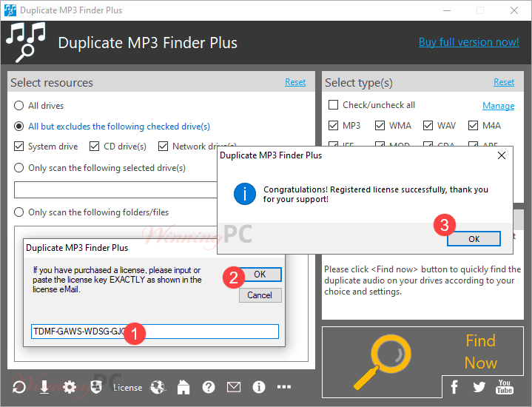Minimize the main application window

point(447,10)
